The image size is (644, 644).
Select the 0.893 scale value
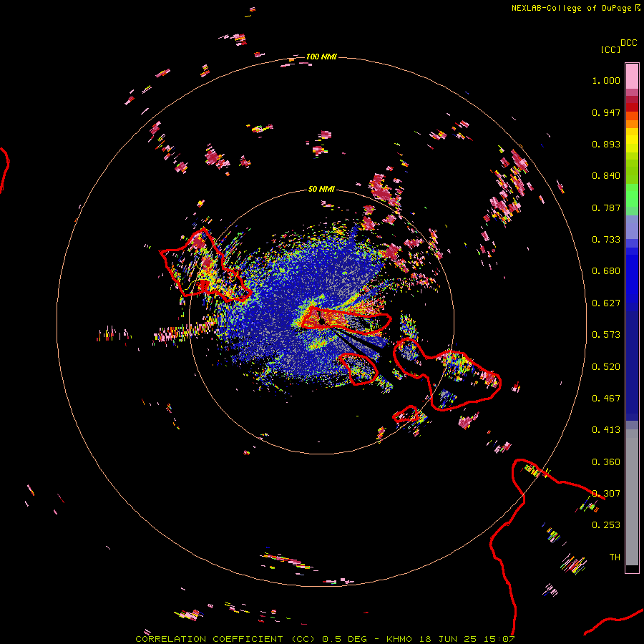pyautogui.click(x=606, y=144)
